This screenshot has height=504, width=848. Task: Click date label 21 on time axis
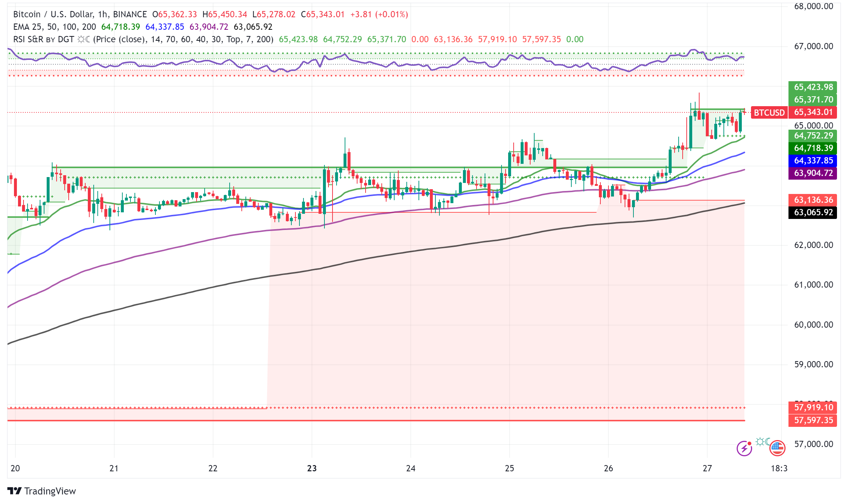[114, 468]
